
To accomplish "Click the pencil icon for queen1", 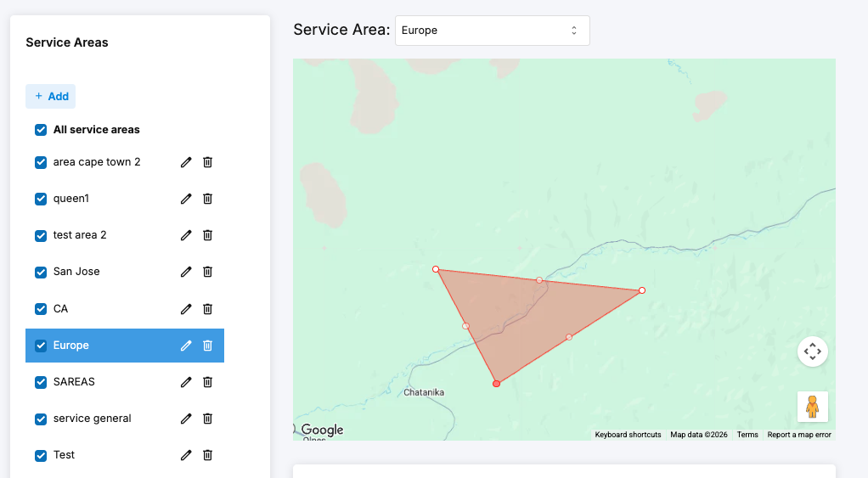I will (186, 199).
